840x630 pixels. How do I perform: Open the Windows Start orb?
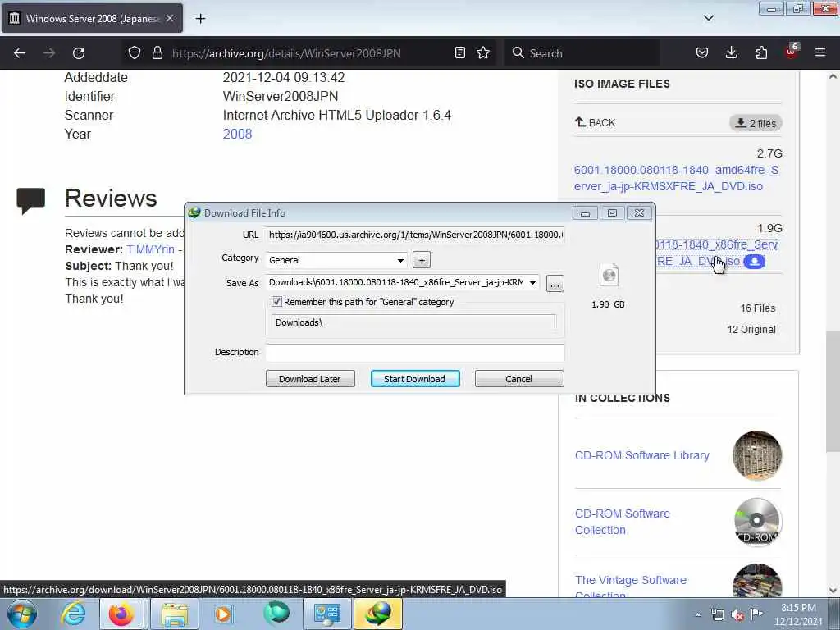point(22,614)
